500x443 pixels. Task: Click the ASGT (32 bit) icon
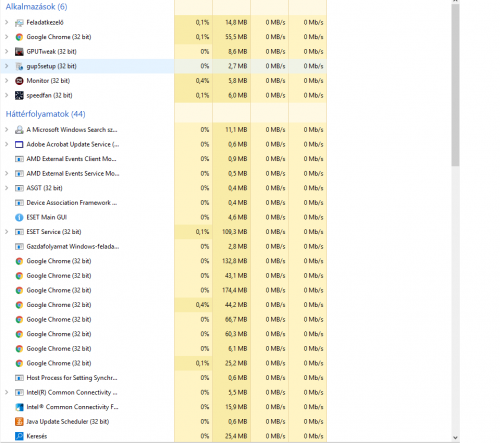tap(19, 188)
